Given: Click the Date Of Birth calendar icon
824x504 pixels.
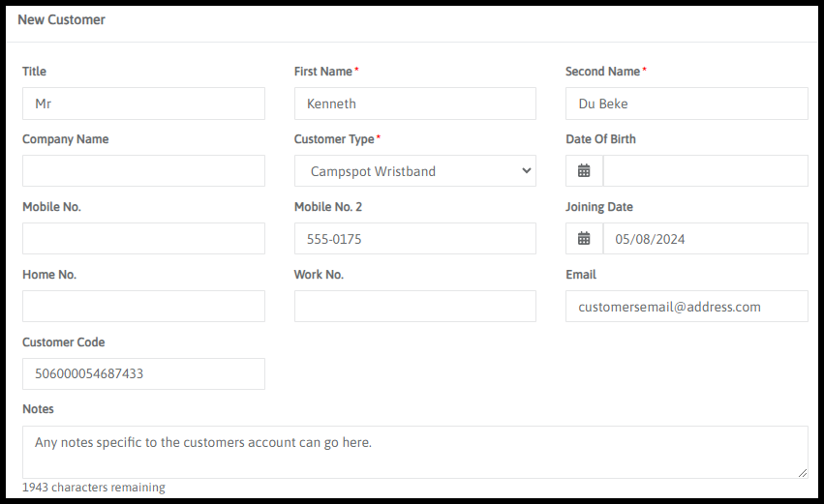Looking at the screenshot, I should click(x=584, y=171).
